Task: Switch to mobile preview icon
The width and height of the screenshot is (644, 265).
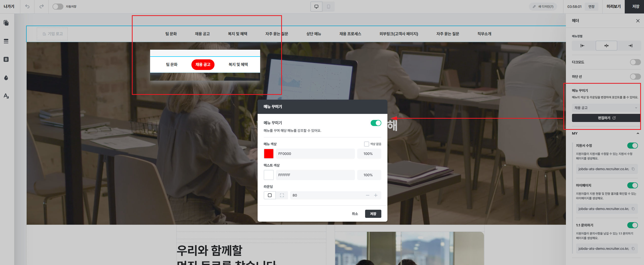Action: point(328,7)
